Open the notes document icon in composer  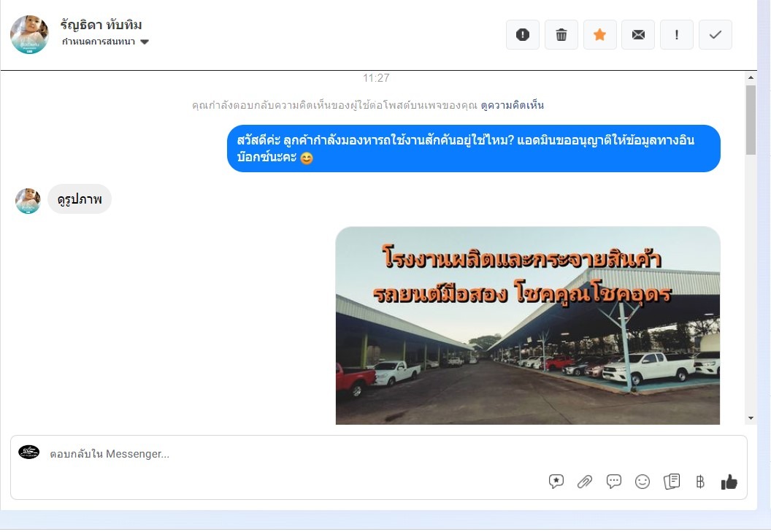(672, 481)
